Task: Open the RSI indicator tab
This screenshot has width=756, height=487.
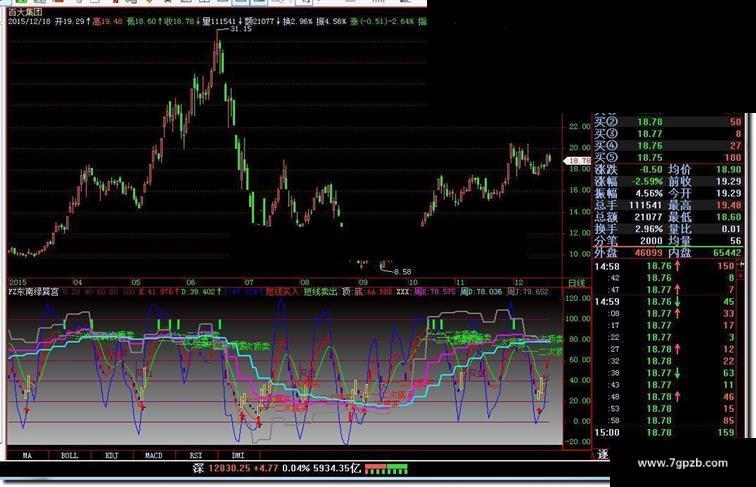Action: click(196, 455)
